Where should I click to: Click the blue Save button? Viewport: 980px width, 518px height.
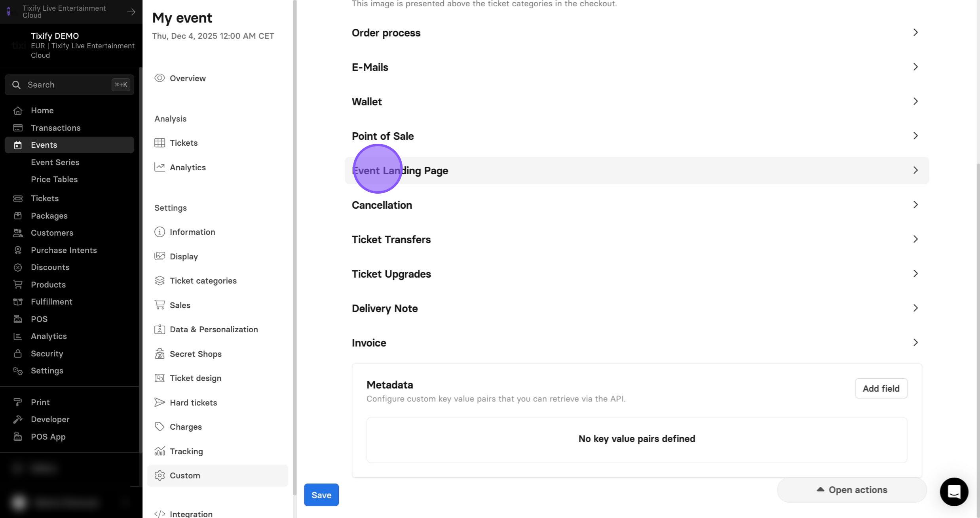tap(321, 495)
